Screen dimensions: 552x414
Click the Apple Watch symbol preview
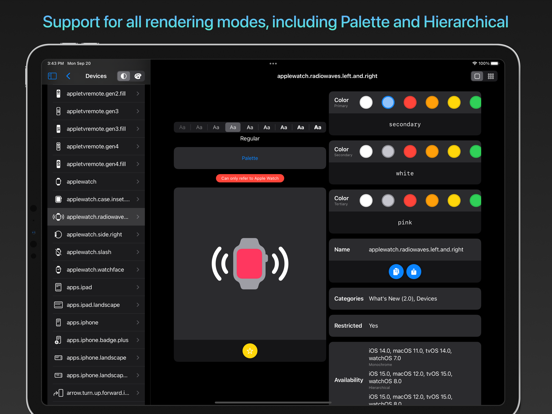[250, 264]
